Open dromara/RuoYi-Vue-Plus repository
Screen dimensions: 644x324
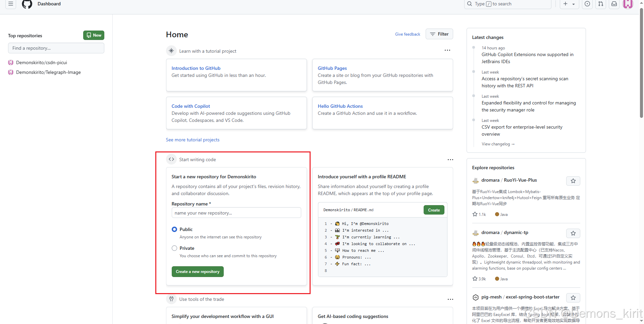pos(509,180)
